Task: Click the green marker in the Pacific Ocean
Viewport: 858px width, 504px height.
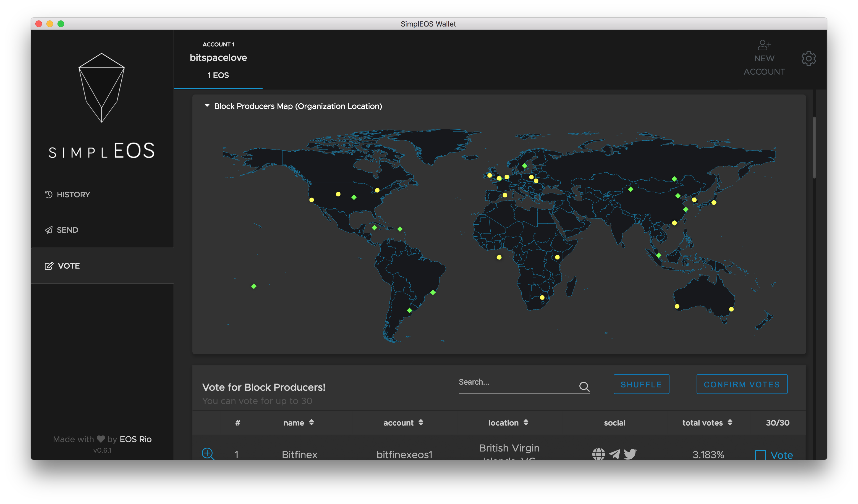Action: coord(254,286)
